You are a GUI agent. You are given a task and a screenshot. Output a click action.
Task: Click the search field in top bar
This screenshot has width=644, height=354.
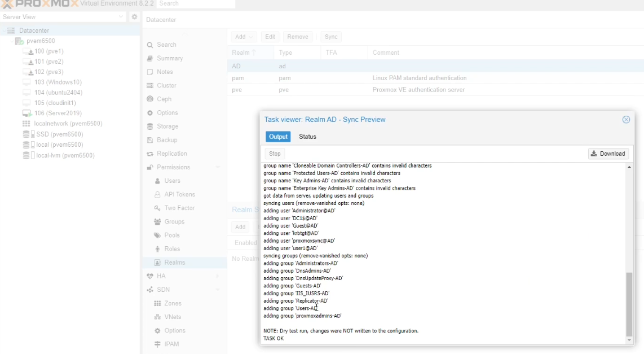click(196, 4)
